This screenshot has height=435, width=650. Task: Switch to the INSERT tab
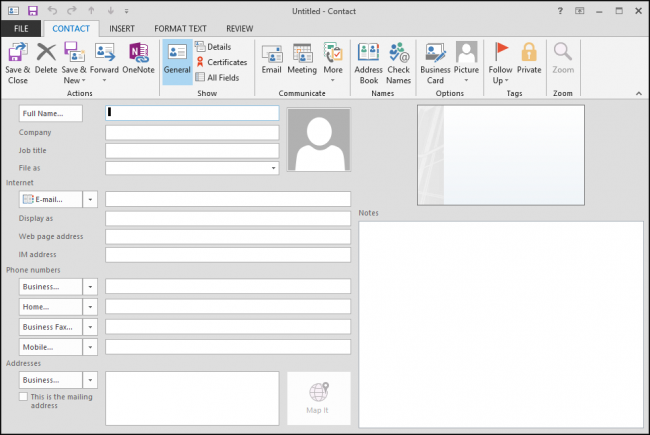coord(122,29)
